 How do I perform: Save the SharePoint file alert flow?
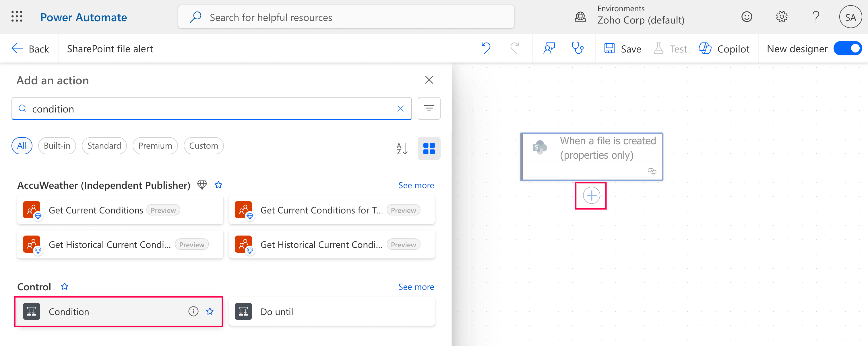(x=623, y=48)
